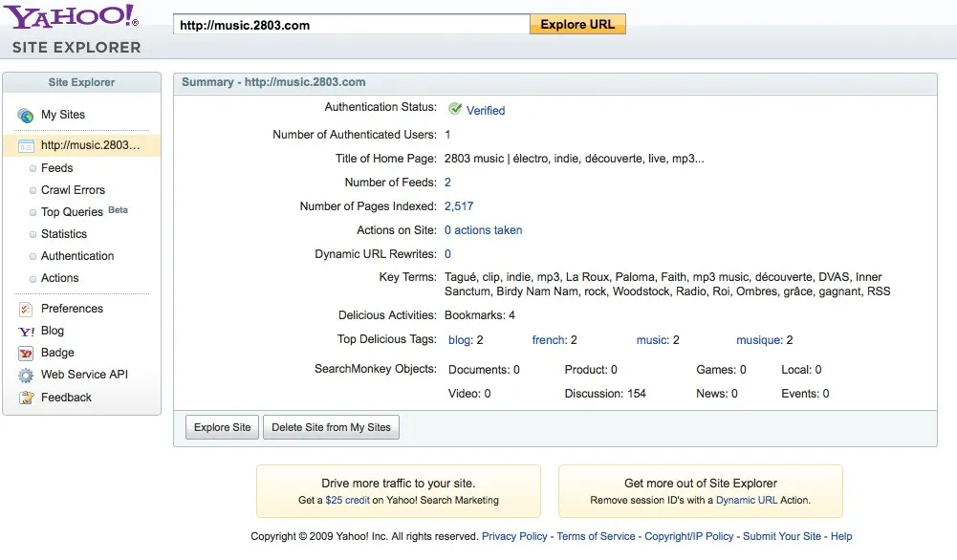The height and width of the screenshot is (560, 957).
Task: Click the Submit Your Site link
Action: tap(782, 536)
